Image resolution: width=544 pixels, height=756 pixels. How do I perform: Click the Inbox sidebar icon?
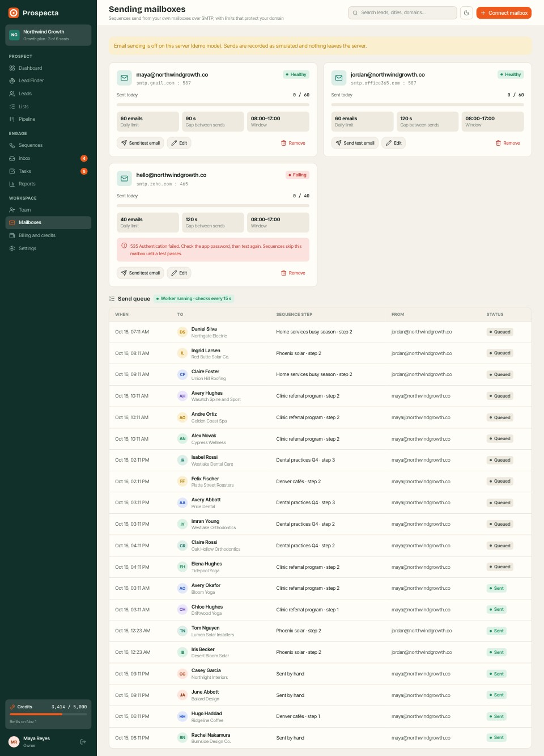pyautogui.click(x=12, y=158)
